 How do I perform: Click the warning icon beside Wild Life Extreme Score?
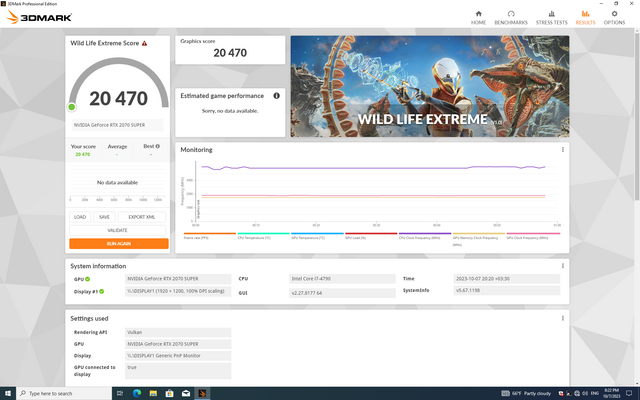click(x=144, y=43)
